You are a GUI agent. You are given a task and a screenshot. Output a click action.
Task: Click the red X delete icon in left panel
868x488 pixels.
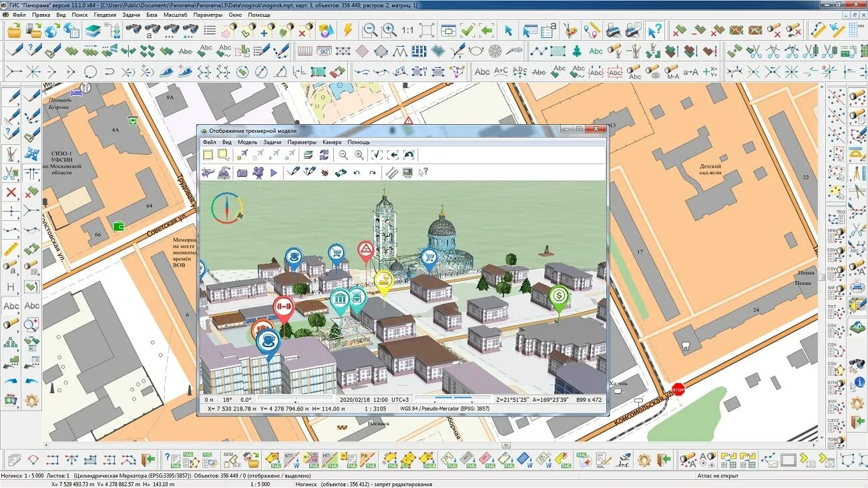click(x=11, y=193)
